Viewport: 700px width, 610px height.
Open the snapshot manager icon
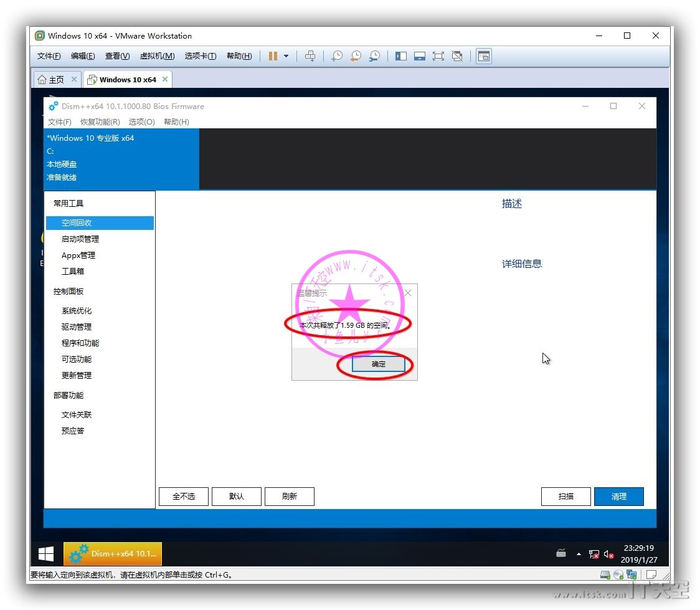coord(374,56)
